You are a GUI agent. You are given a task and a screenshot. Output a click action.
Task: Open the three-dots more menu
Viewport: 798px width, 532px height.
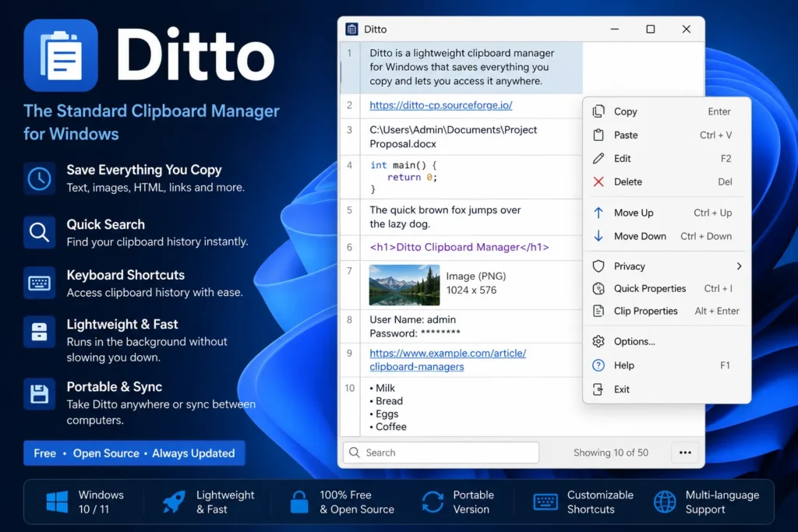685,452
